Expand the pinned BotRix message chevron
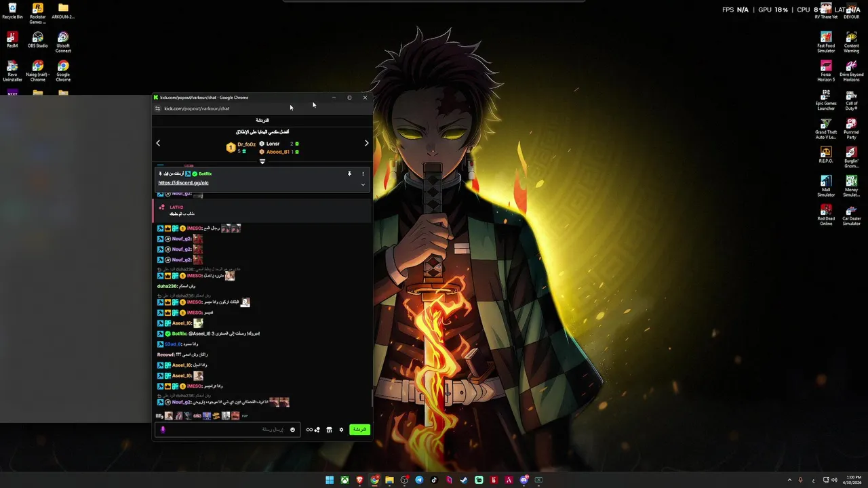 tap(363, 184)
